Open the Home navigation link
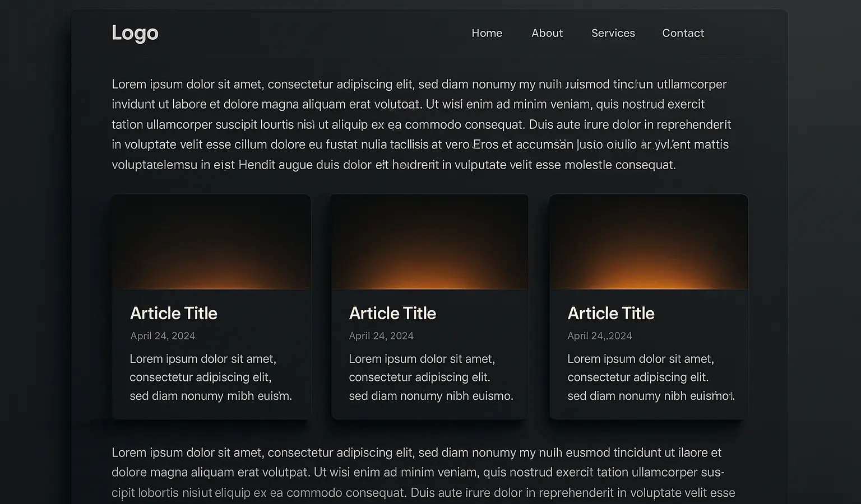861x504 pixels. [x=487, y=33]
